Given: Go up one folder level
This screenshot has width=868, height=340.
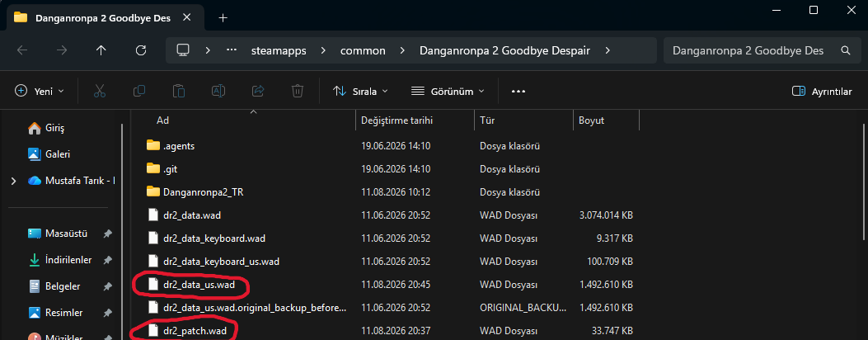Looking at the screenshot, I should pyautogui.click(x=101, y=50).
